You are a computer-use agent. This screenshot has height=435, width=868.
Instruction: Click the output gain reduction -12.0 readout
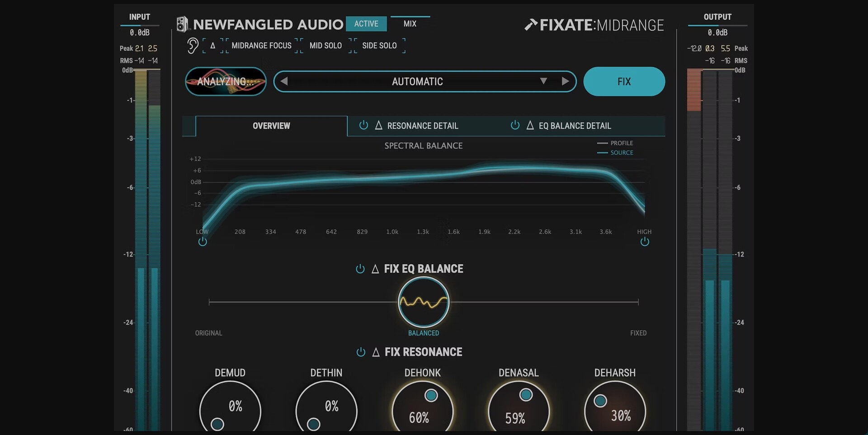[x=694, y=48]
